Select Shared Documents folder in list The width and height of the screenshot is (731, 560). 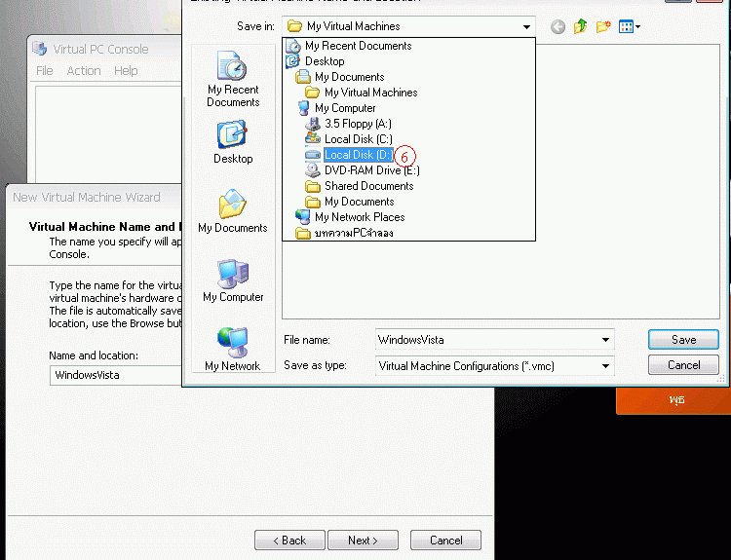pos(360,186)
